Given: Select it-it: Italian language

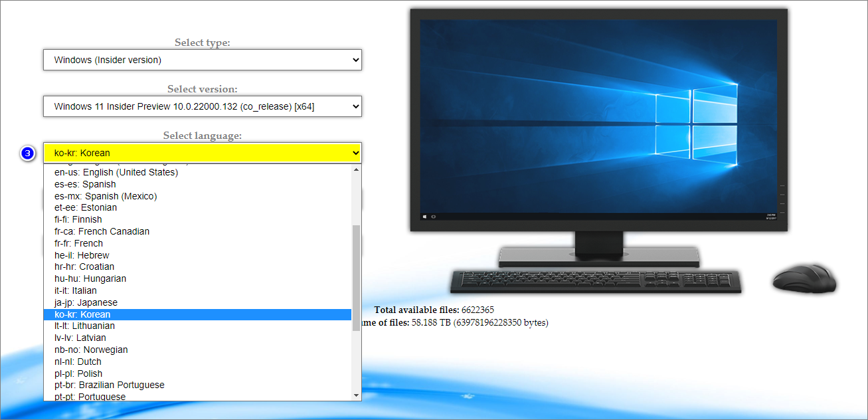Looking at the screenshot, I should 197,290.
